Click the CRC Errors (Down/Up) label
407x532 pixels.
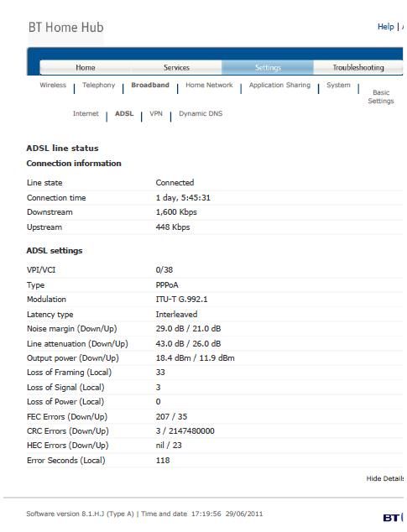68,431
